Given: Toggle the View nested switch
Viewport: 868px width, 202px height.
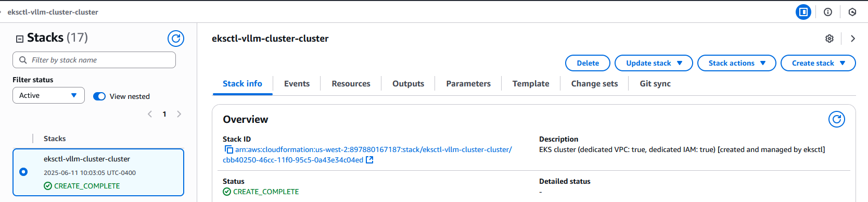Looking at the screenshot, I should [x=99, y=96].
